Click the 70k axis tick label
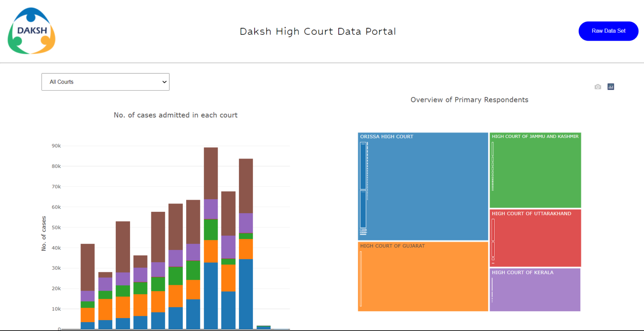Image resolution: width=644 pixels, height=331 pixels. click(x=56, y=187)
